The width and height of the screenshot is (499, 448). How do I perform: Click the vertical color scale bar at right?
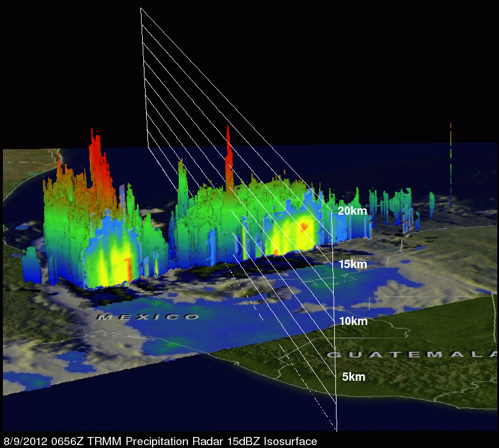451,164
